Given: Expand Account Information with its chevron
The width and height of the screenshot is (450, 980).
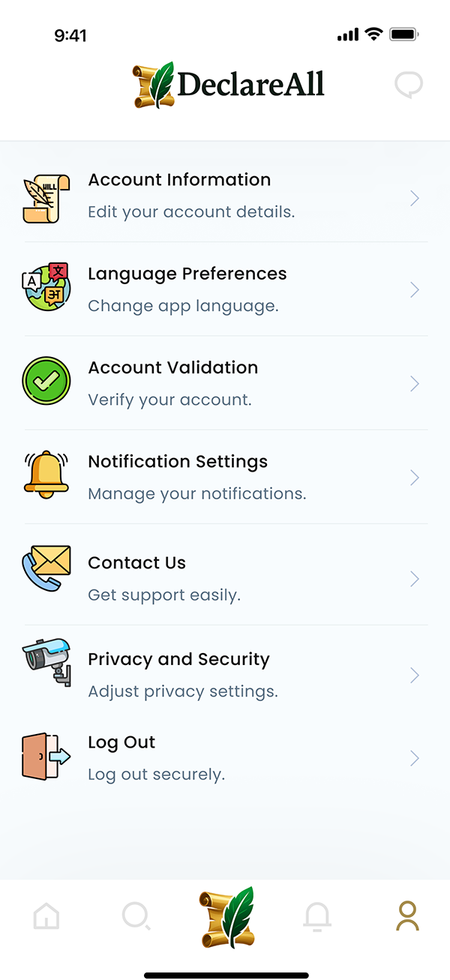Looking at the screenshot, I should pyautogui.click(x=414, y=198).
